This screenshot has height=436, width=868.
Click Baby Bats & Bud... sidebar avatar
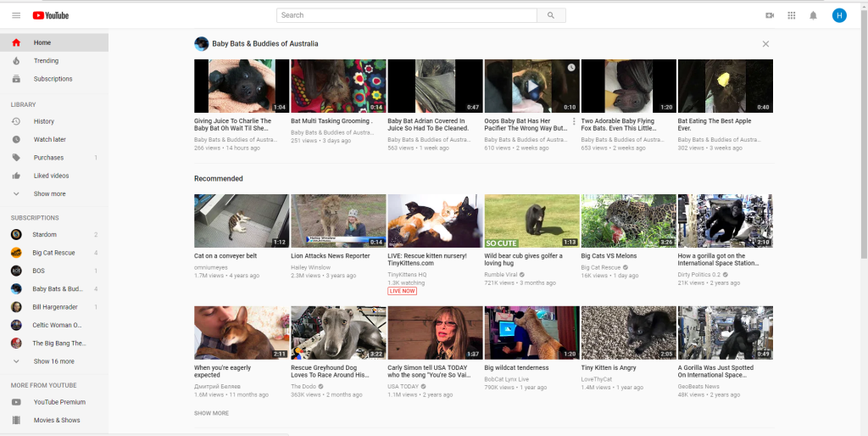pos(16,288)
